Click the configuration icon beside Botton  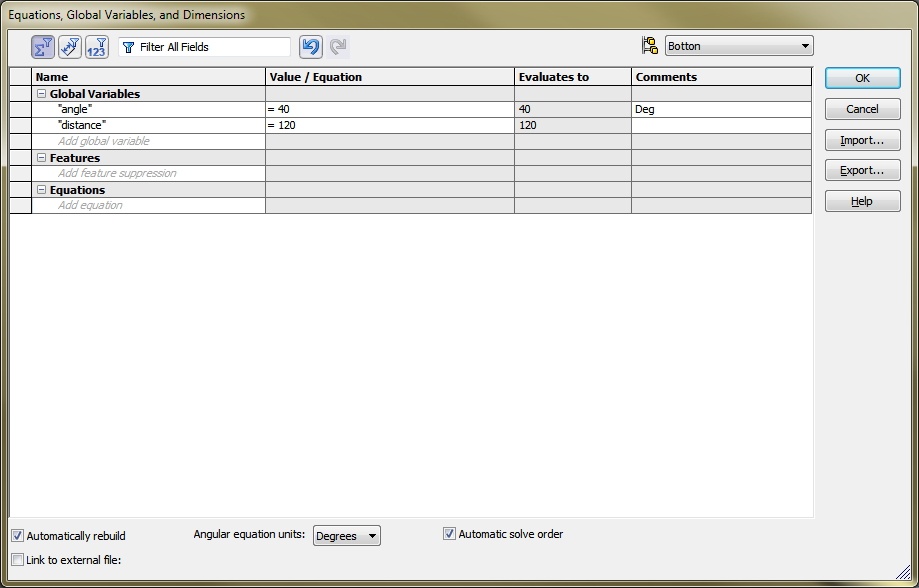(x=650, y=46)
